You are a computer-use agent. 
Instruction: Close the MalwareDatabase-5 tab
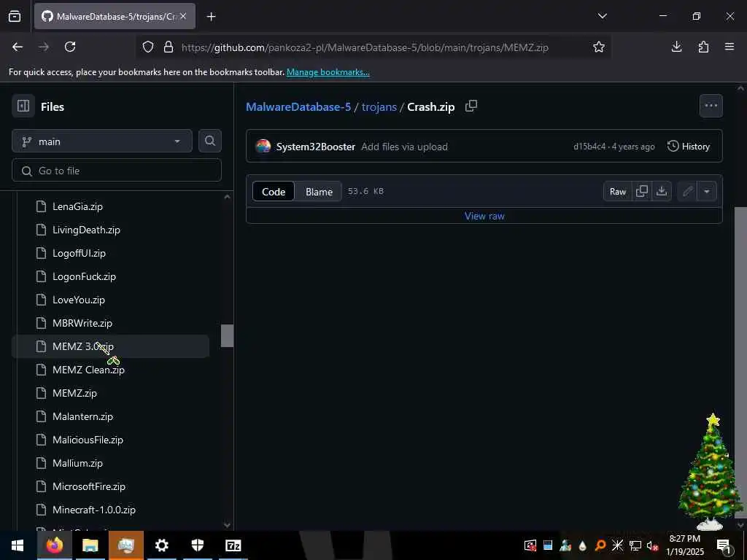pos(183,16)
